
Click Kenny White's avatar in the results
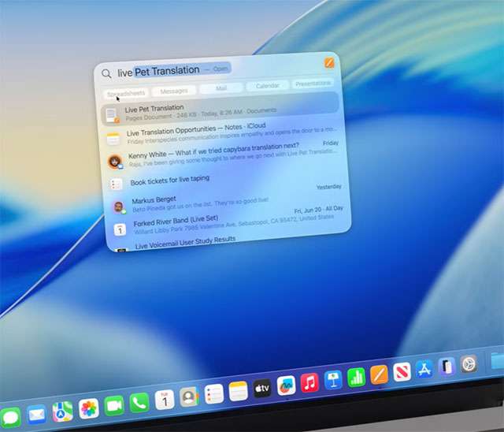click(x=115, y=161)
